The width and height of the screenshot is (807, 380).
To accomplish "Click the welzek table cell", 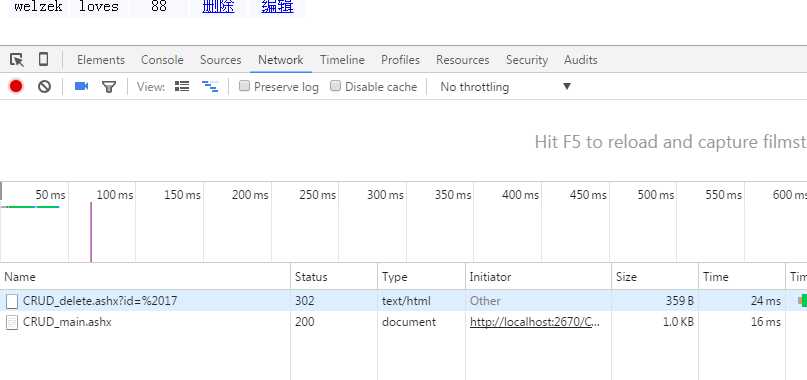I will pos(39,7).
